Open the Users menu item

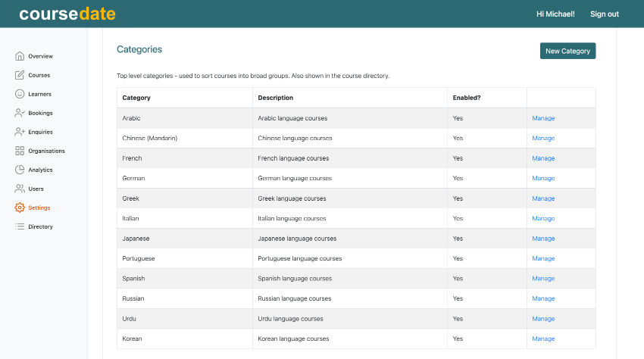(36, 189)
